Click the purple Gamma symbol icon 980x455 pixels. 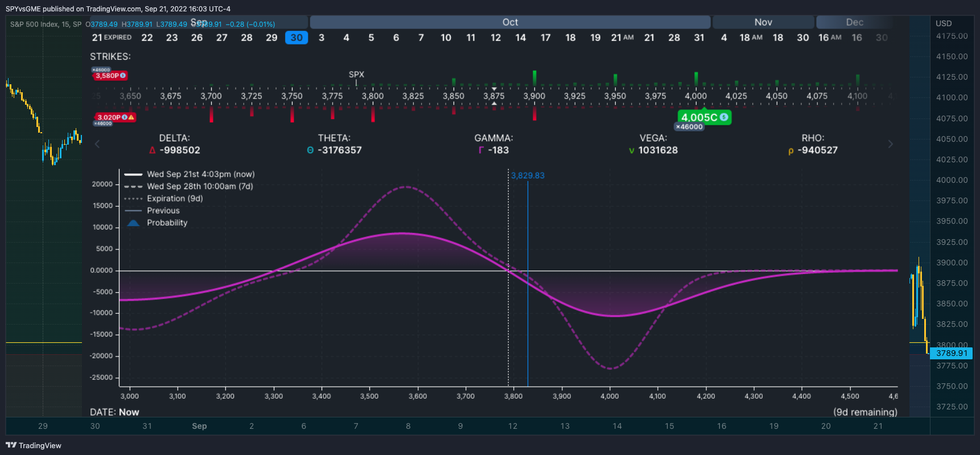point(481,150)
